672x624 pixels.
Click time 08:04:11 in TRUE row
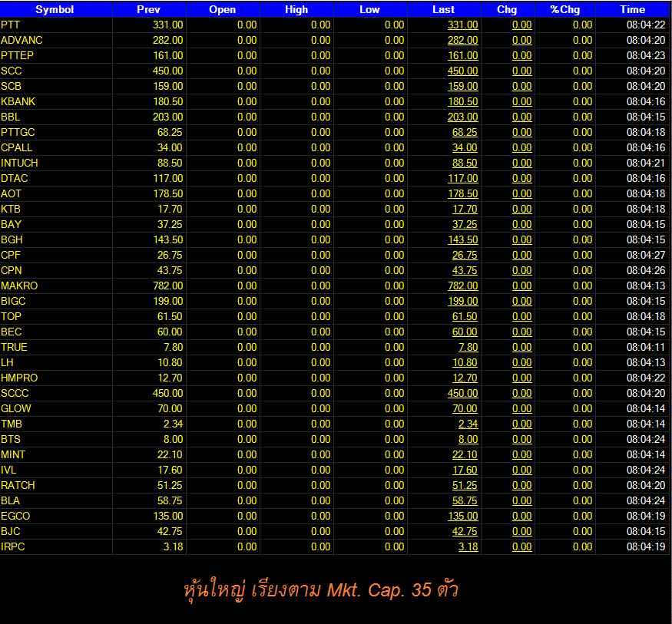point(646,348)
